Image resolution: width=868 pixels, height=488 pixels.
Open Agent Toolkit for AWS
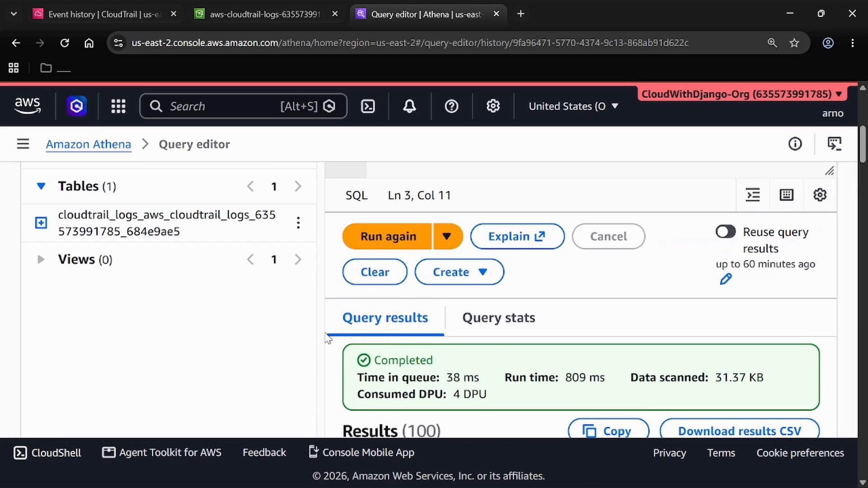162,453
